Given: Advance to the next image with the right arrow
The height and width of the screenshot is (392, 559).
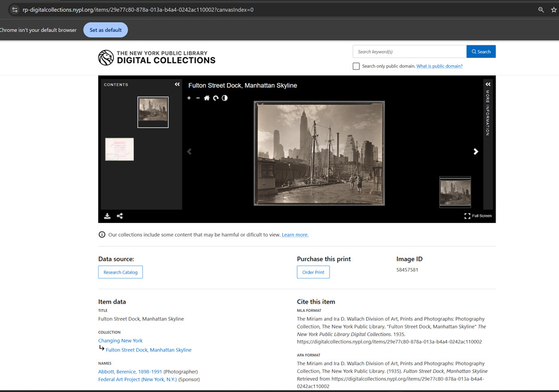Looking at the screenshot, I should coord(476,151).
